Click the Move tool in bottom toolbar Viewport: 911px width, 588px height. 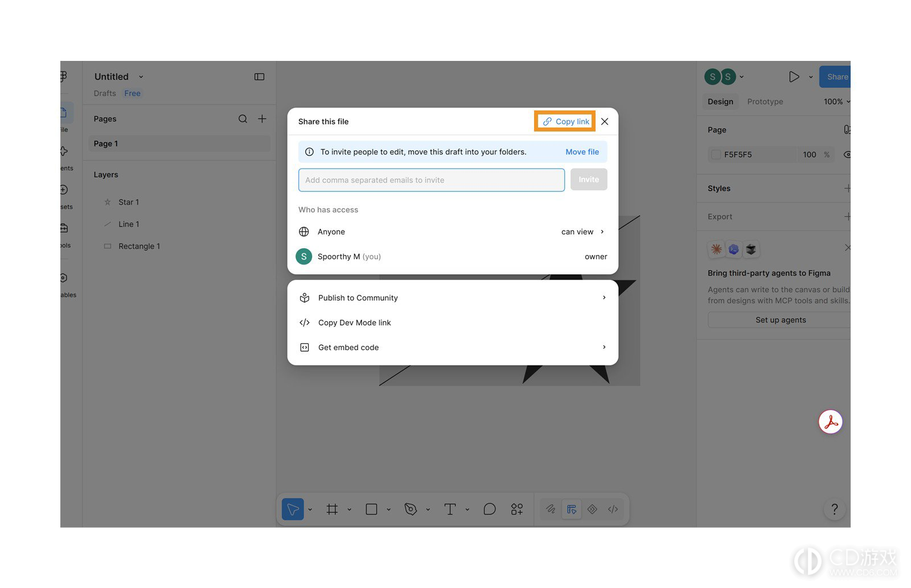click(x=293, y=509)
